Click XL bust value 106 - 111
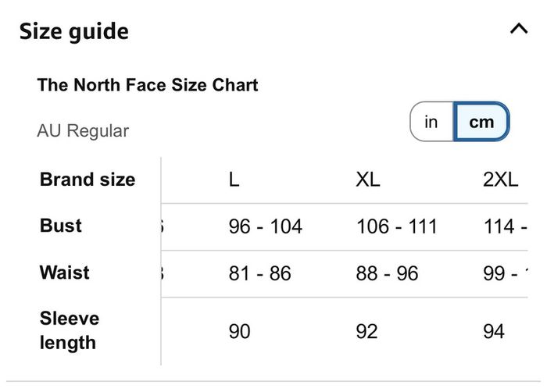The width and height of the screenshot is (547, 392). tap(397, 226)
